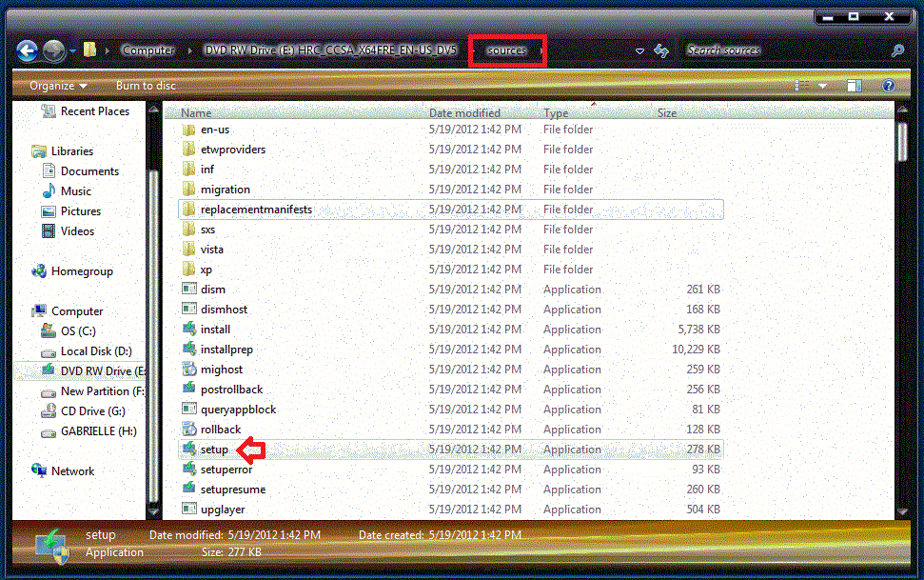The height and width of the screenshot is (580, 924).
Task: Select the mighost application icon
Action: pos(189,370)
